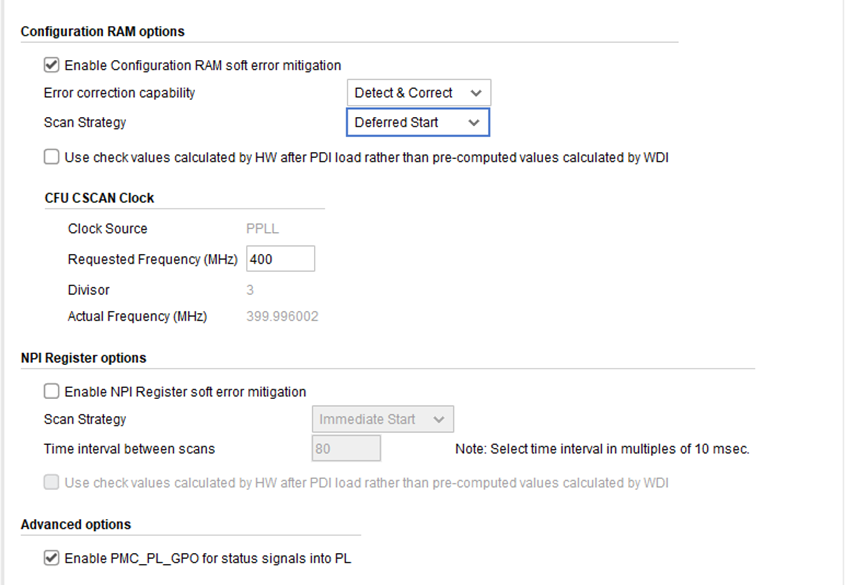Click the Actual Frequency value 399.996002

(283, 317)
